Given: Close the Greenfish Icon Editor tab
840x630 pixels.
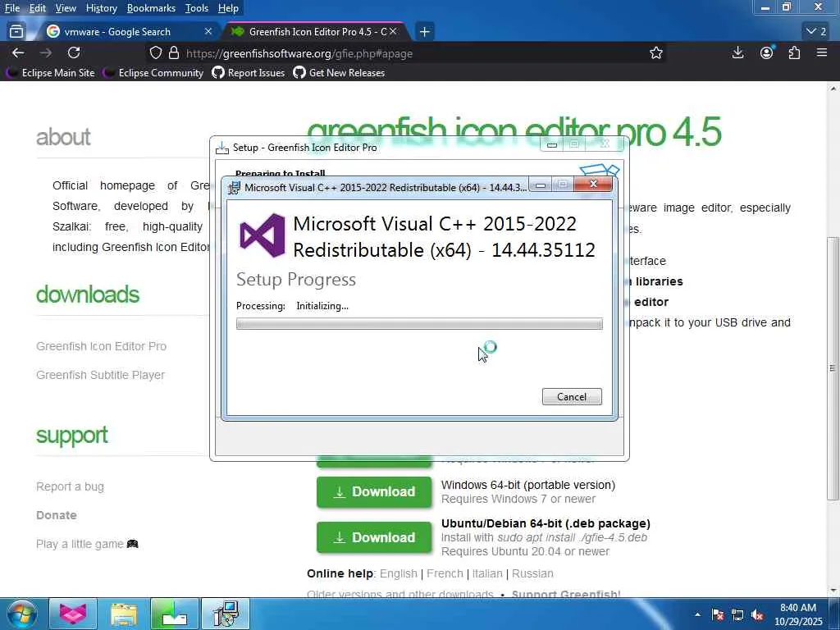Looking at the screenshot, I should pos(393,32).
